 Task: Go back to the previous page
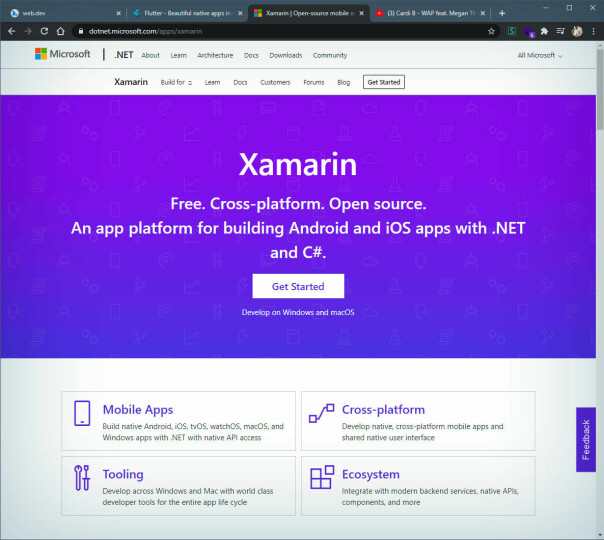coord(12,31)
